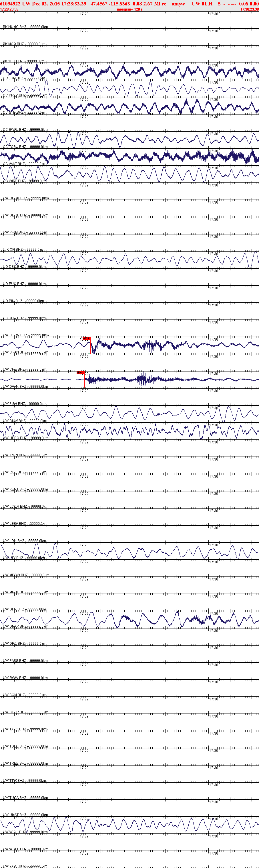Click the end time 17:30:23.38 label
Image resolution: width=259 pixels, height=868 pixels.
pyautogui.click(x=250, y=9)
